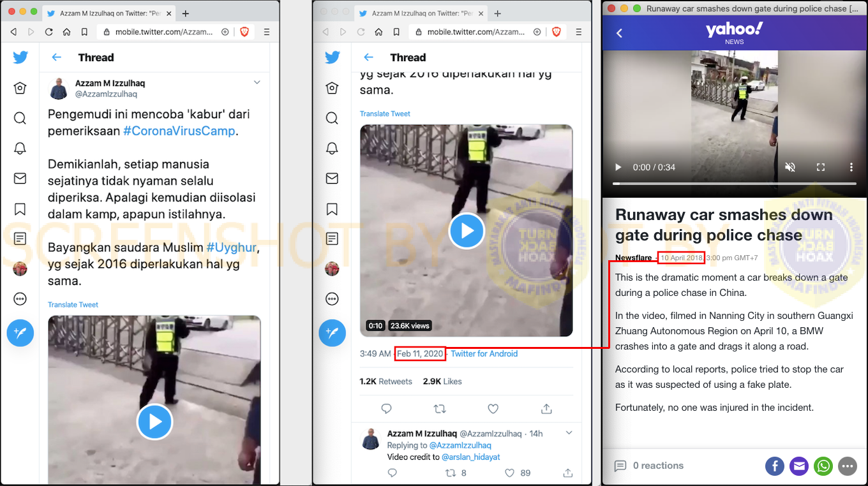This screenshot has height=486, width=868.
Task: Open the three-dot menu in Yahoo video controls
Action: pyautogui.click(x=851, y=167)
